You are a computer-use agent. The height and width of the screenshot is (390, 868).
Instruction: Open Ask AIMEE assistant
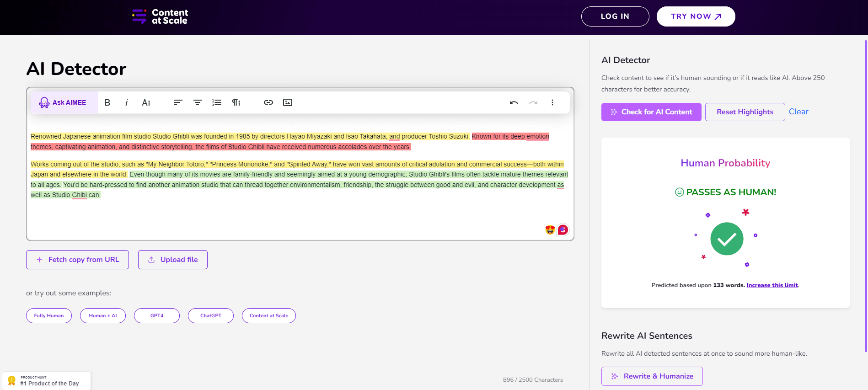click(x=64, y=102)
